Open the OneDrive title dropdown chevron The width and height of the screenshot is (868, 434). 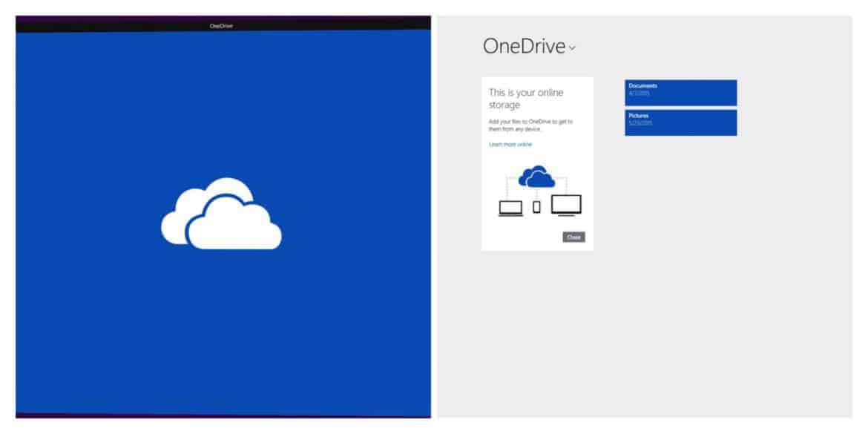pyautogui.click(x=572, y=48)
